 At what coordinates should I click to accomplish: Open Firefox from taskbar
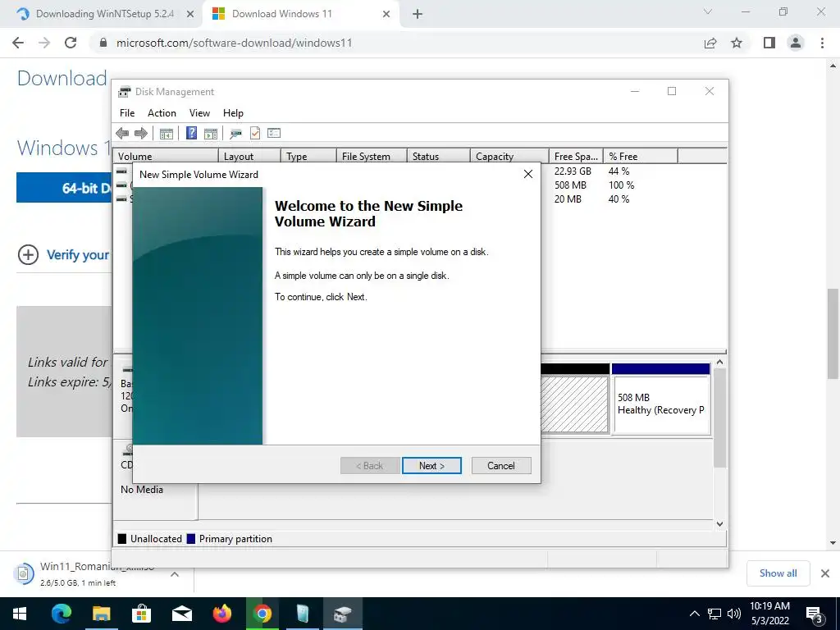(221, 614)
